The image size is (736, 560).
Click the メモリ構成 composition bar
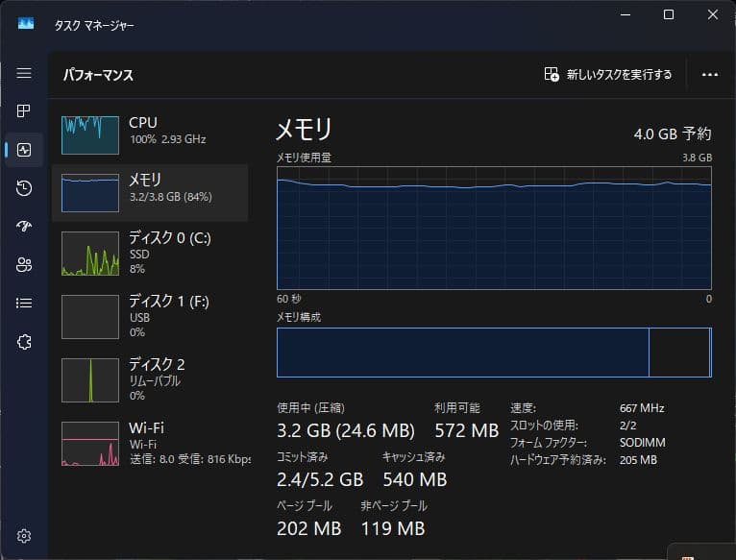point(494,353)
